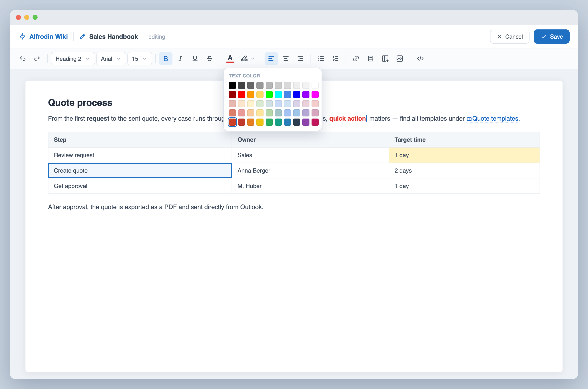This screenshot has width=588, height=389.
Task: Click the macOS green maximize button
Action: pos(35,17)
